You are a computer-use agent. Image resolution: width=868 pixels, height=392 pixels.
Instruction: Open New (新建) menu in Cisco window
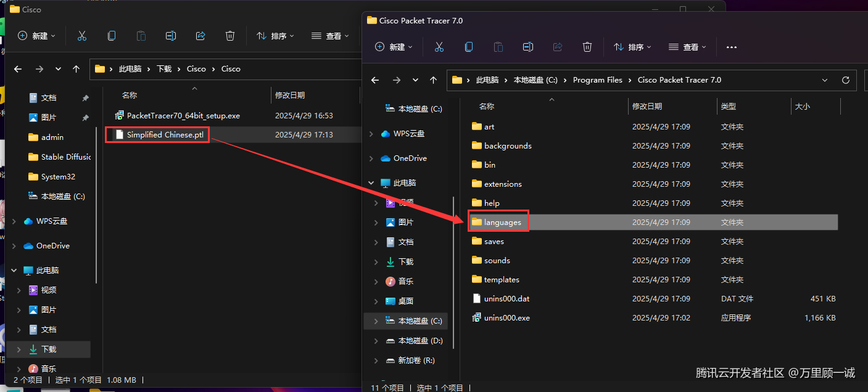click(37, 36)
